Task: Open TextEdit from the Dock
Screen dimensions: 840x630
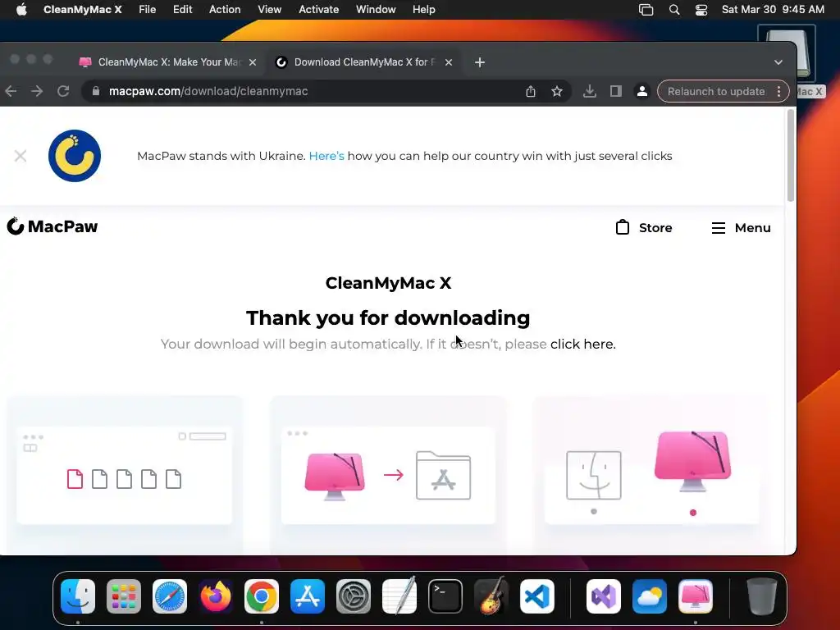Action: point(399,596)
